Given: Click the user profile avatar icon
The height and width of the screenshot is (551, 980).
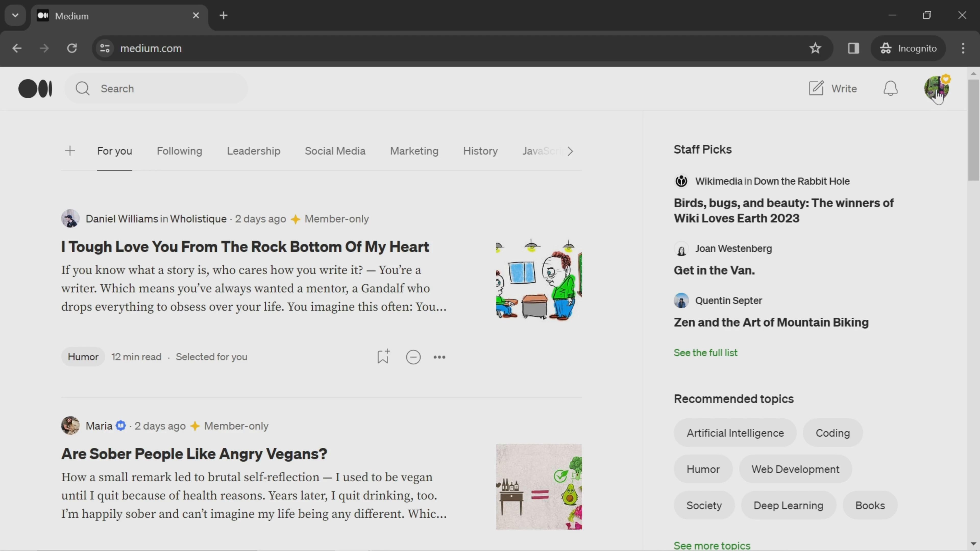Looking at the screenshot, I should tap(936, 88).
